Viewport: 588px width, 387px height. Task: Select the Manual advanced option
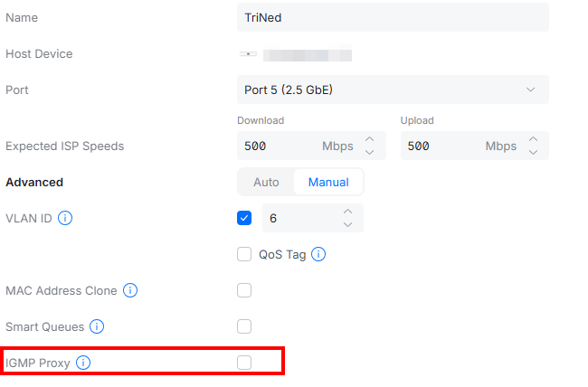point(328,182)
